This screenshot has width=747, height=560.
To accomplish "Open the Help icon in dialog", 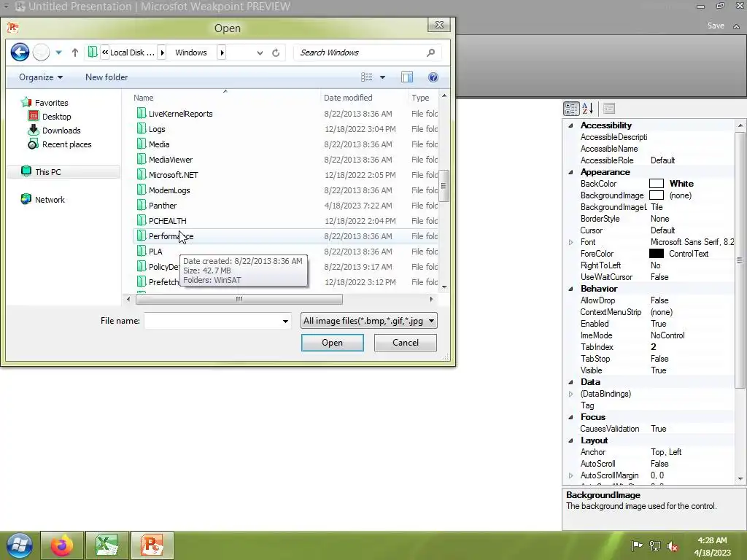I will pyautogui.click(x=433, y=77).
